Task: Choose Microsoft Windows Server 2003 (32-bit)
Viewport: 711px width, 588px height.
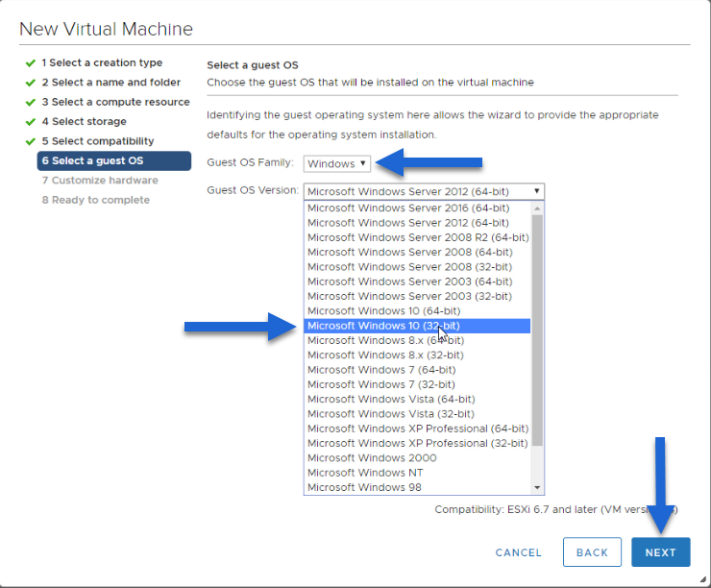Action: coord(417,296)
